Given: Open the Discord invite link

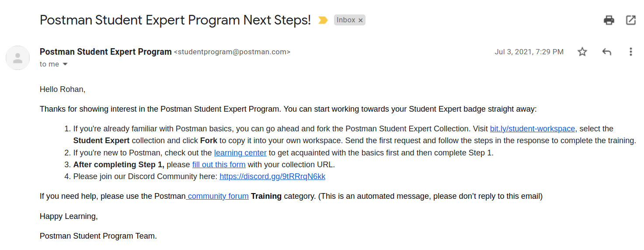Looking at the screenshot, I should click(272, 176).
